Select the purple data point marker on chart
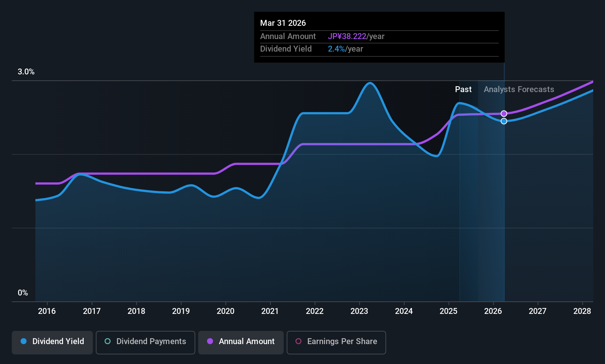This screenshot has width=605, height=364. coord(504,113)
